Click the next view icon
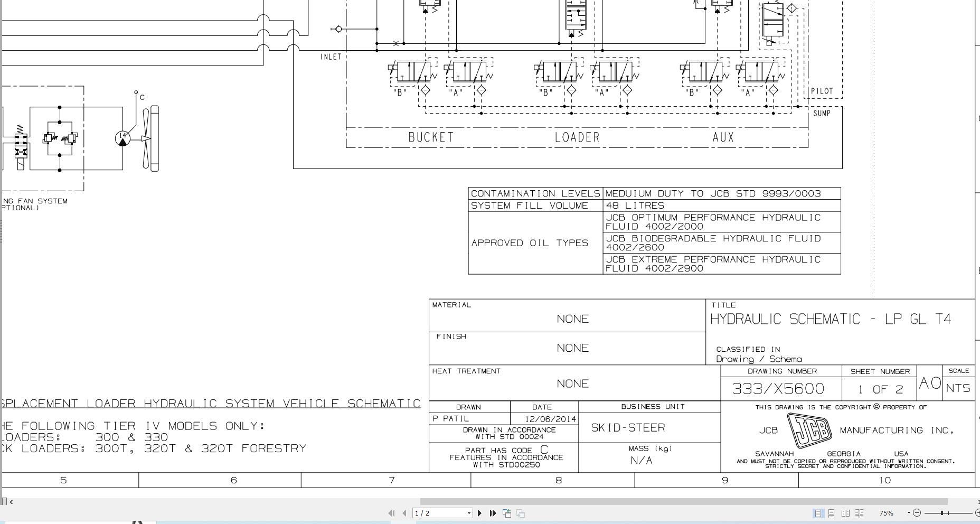Image resolution: width=980 pixels, height=524 pixels. click(521, 513)
